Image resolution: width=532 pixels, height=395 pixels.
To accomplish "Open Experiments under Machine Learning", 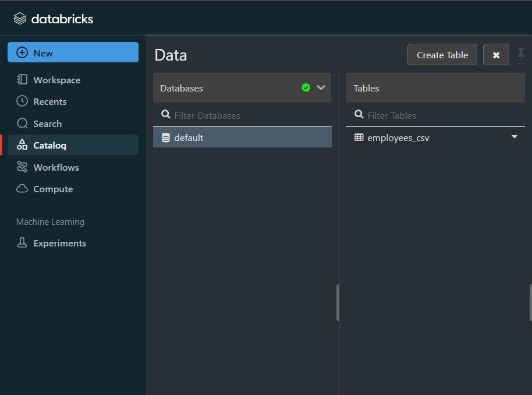I will (x=73, y=243).
